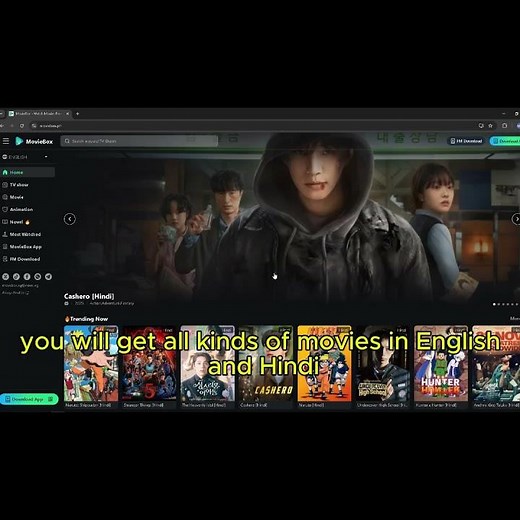Screen dimensions: 520x520
Task: Open the Undercover High School poster
Action: (383, 364)
